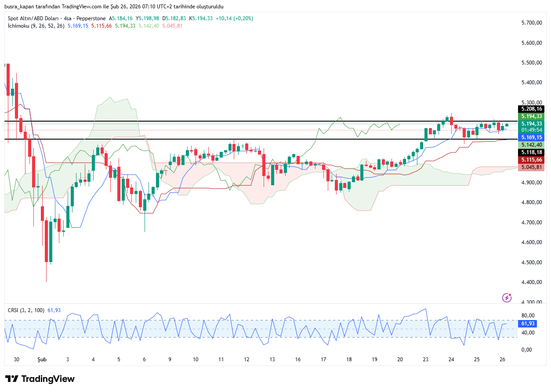
Task: Click the purple lightning bolt icon
Action: 507,298
